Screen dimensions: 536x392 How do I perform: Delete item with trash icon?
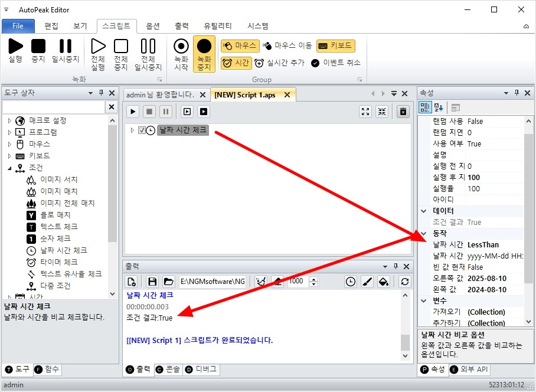click(x=403, y=112)
